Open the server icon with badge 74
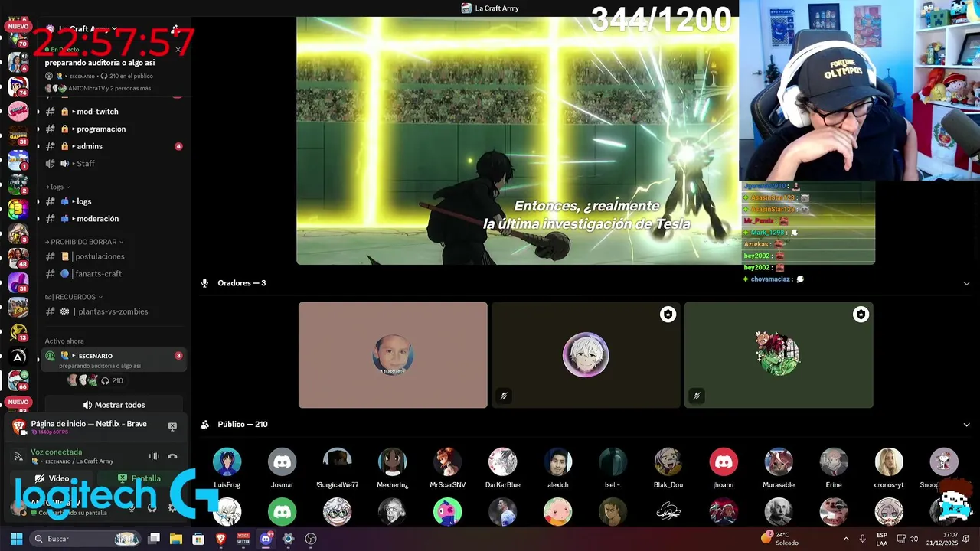This screenshot has height=551, width=980. click(18, 86)
